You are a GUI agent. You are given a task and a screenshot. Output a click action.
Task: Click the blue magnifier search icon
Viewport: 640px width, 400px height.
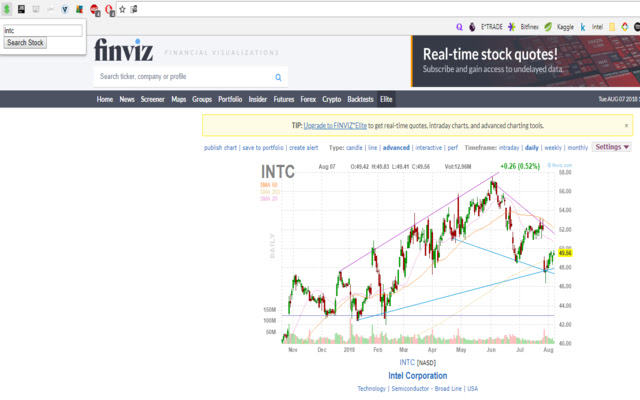tap(278, 77)
